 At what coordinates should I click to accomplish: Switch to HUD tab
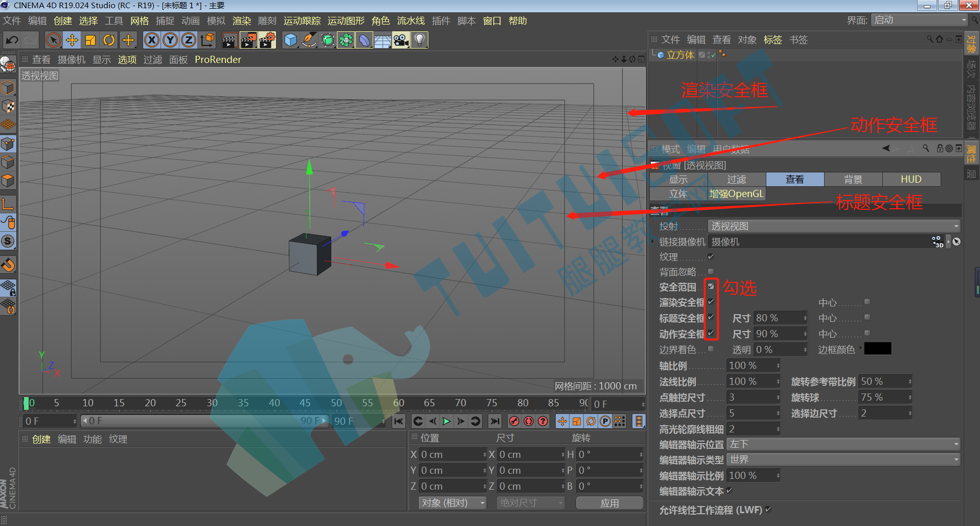911,179
